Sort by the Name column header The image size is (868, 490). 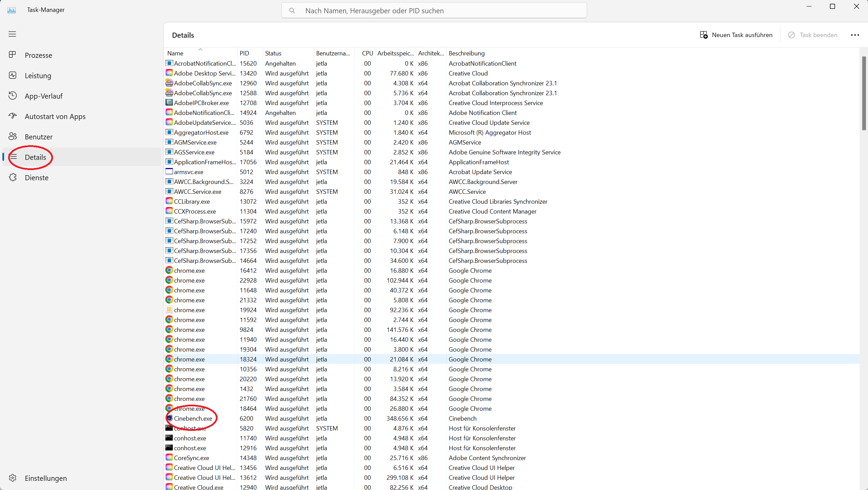coord(201,53)
